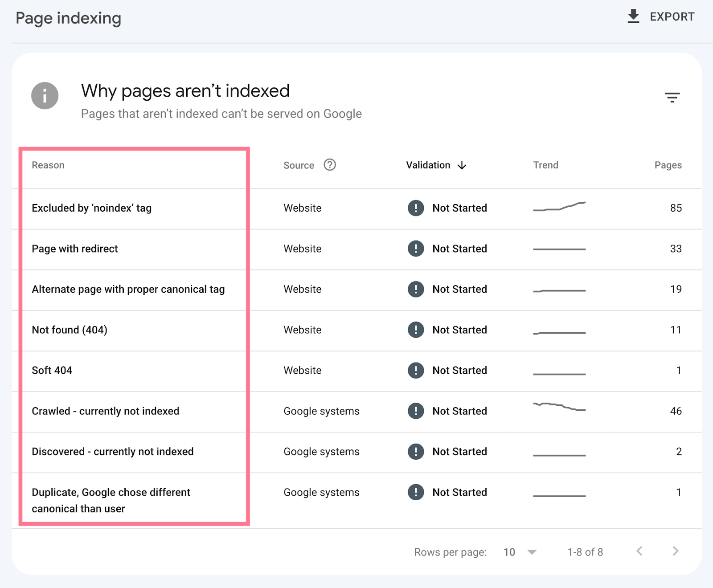Select Not Started status on Page with redirect row
Image resolution: width=713 pixels, height=588 pixels.
pos(459,249)
